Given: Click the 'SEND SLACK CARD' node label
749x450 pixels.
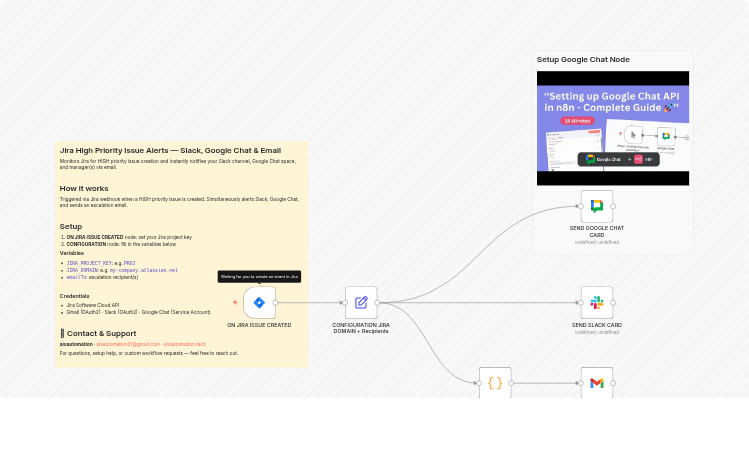Looking at the screenshot, I should pyautogui.click(x=597, y=325).
